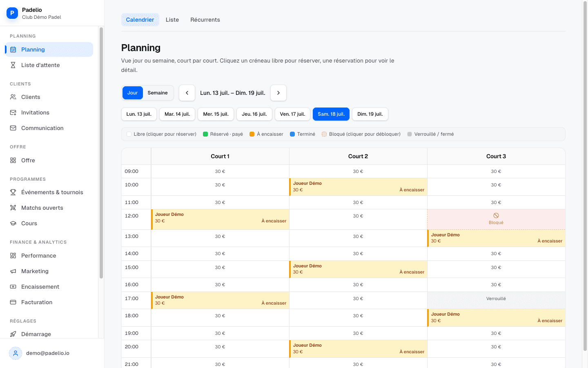Viewport: 588px width, 368px height.
Task: Open the Calendrier tab
Action: click(140, 20)
